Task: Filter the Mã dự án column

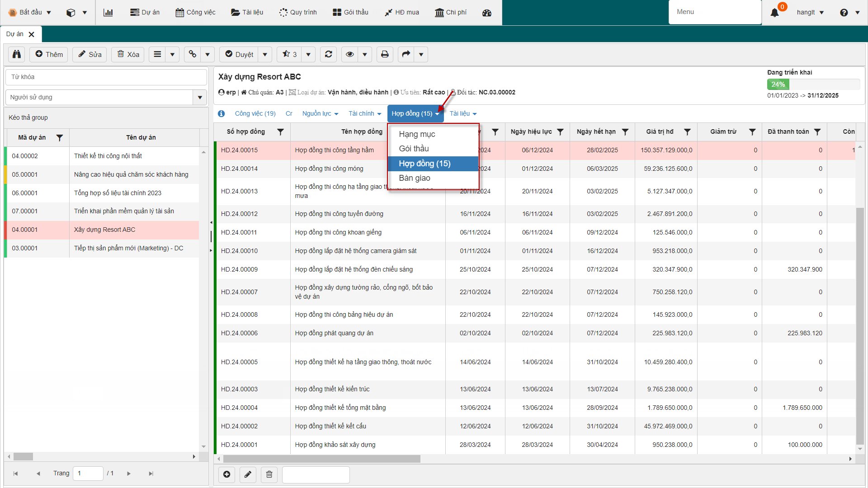Action: pyautogui.click(x=59, y=138)
